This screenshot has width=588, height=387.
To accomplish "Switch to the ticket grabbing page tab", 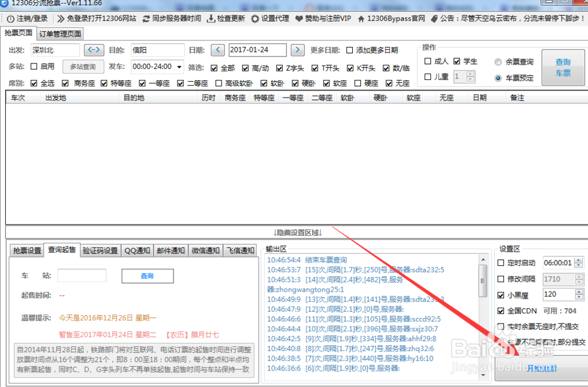I will (x=18, y=33).
